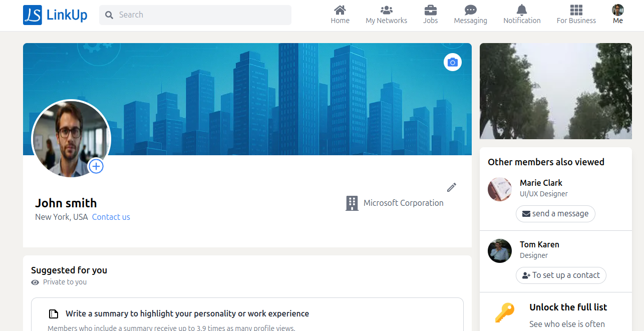Send a message to Marie Clark

pos(555,213)
